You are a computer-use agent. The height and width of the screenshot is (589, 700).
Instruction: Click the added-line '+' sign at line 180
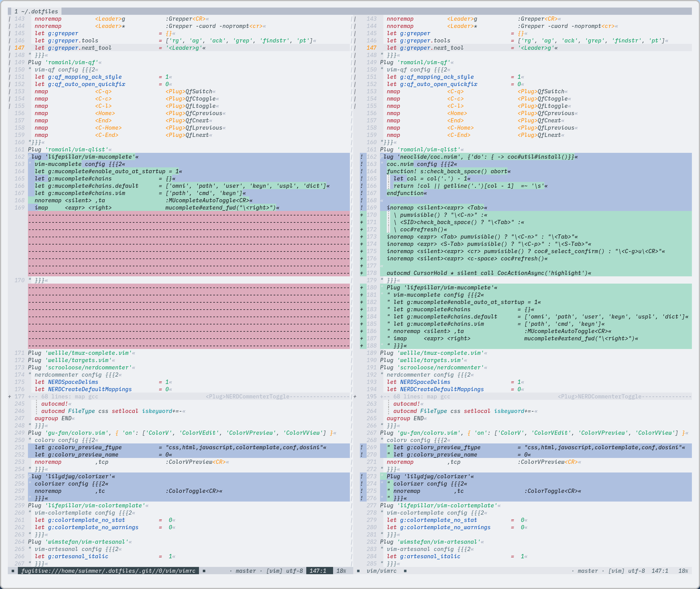point(361,288)
